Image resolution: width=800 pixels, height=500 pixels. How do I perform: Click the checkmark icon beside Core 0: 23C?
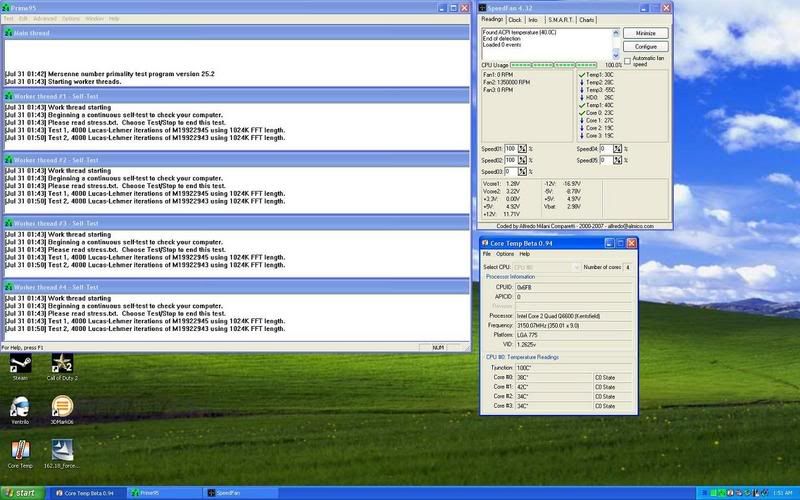click(x=582, y=113)
